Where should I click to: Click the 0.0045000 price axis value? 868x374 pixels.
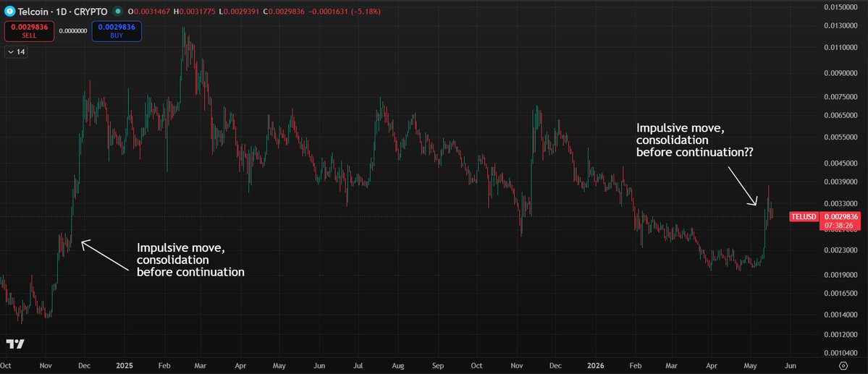(842, 163)
